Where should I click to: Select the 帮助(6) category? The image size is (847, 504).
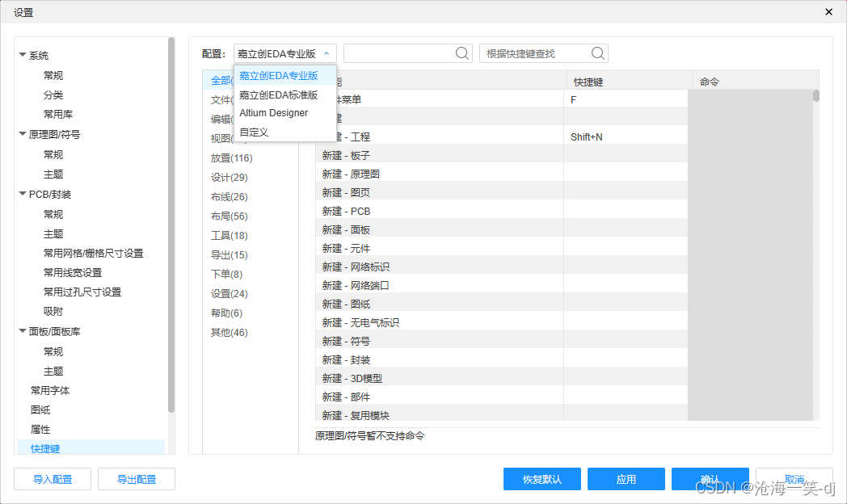click(x=226, y=313)
